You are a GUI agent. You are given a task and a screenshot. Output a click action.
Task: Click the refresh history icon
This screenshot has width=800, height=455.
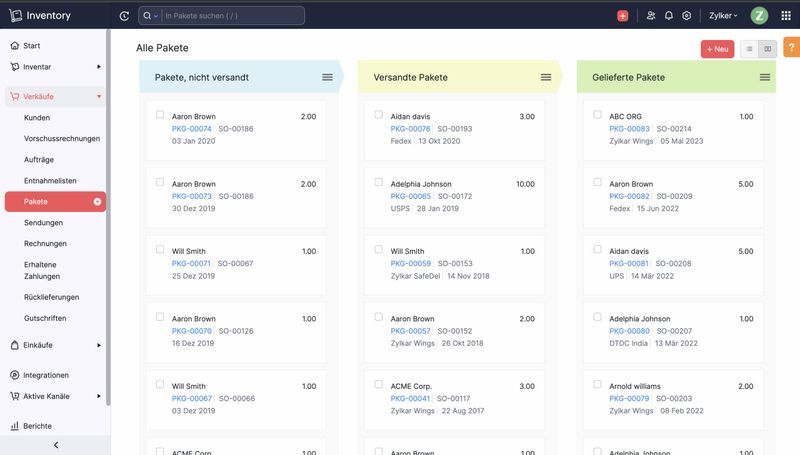click(x=124, y=16)
